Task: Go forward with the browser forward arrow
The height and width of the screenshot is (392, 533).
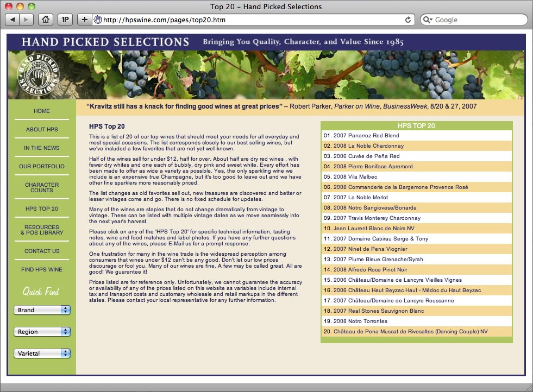Action: pyautogui.click(x=26, y=20)
